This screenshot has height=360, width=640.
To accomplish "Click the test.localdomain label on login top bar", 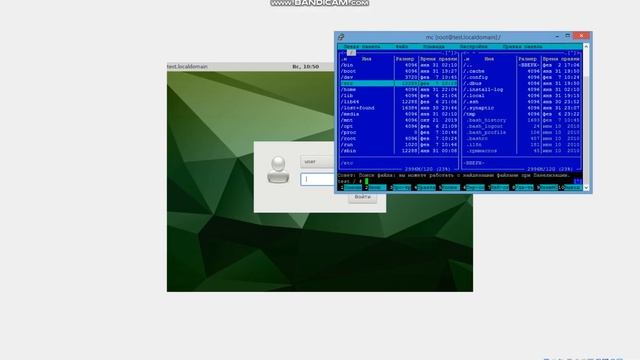I will (187, 67).
